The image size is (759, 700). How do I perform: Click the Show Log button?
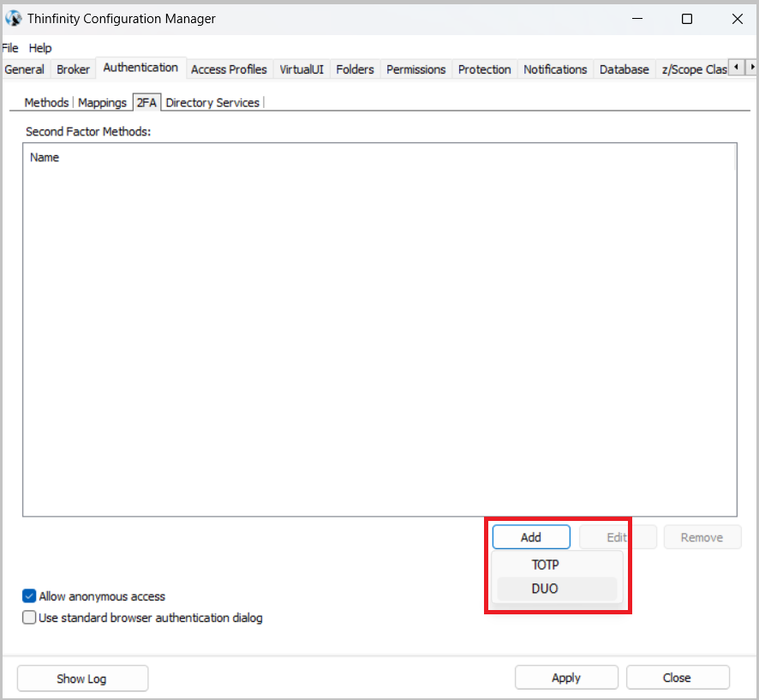82,679
